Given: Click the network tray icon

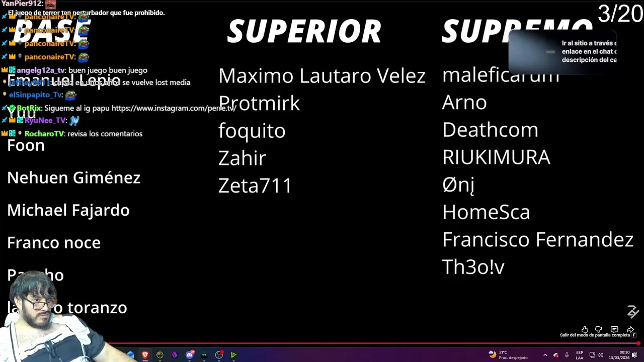Looking at the screenshot, I should [x=592, y=355].
